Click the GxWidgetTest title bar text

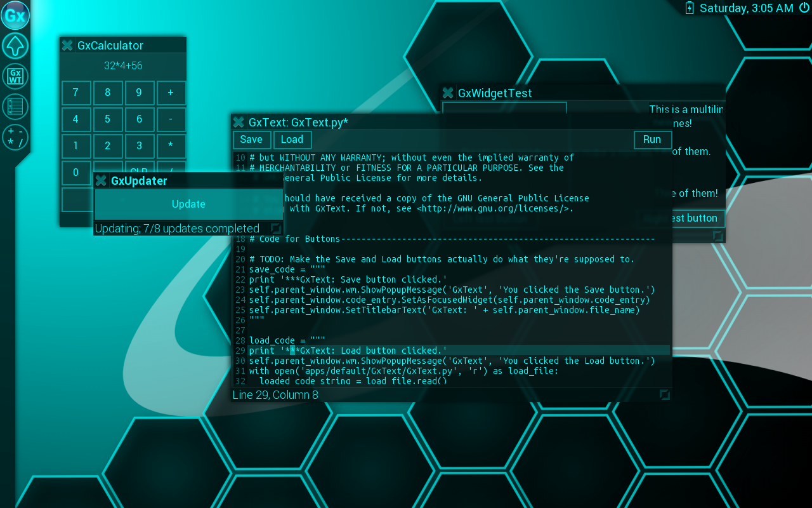495,93
